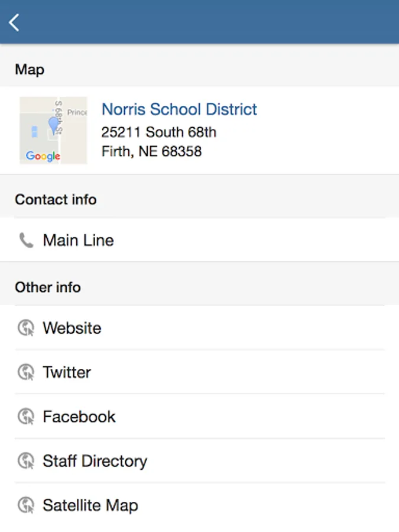The width and height of the screenshot is (399, 532).
Task: Open the Google map thumbnail
Action: point(54,130)
